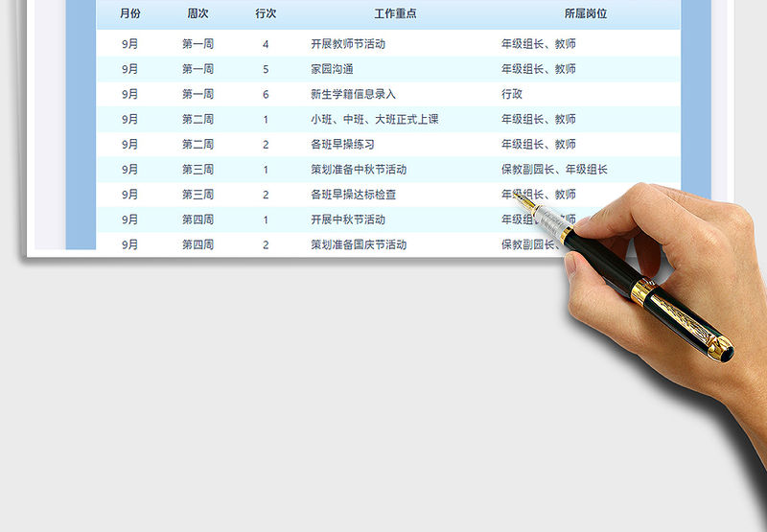The image size is (767, 532).
Task: Click the 各班早操达标检查 cell
Action: 353,195
